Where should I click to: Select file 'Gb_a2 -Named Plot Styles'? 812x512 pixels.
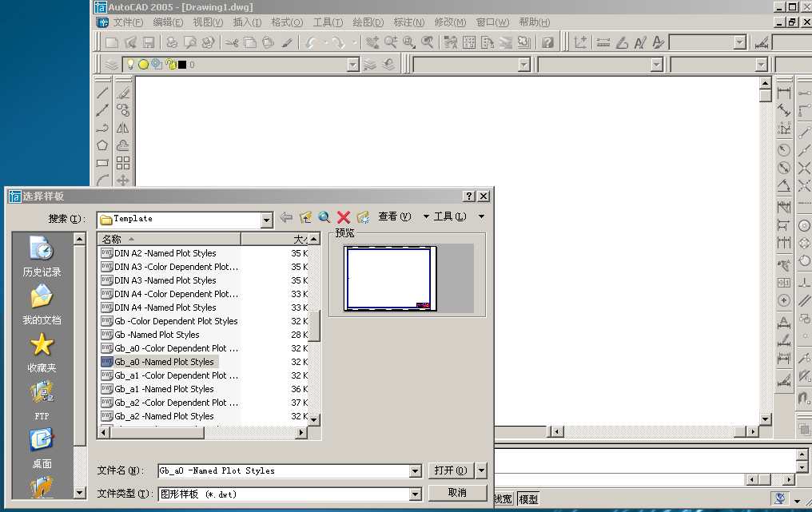164,415
